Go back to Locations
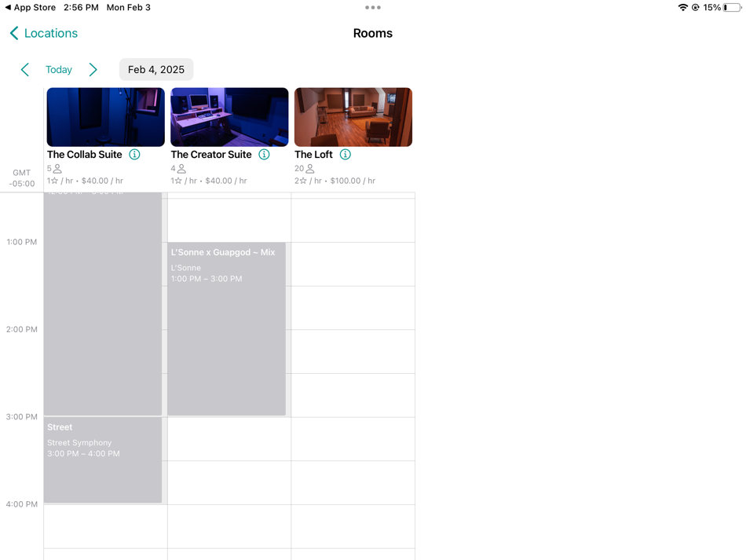746x560 pixels. click(x=43, y=33)
